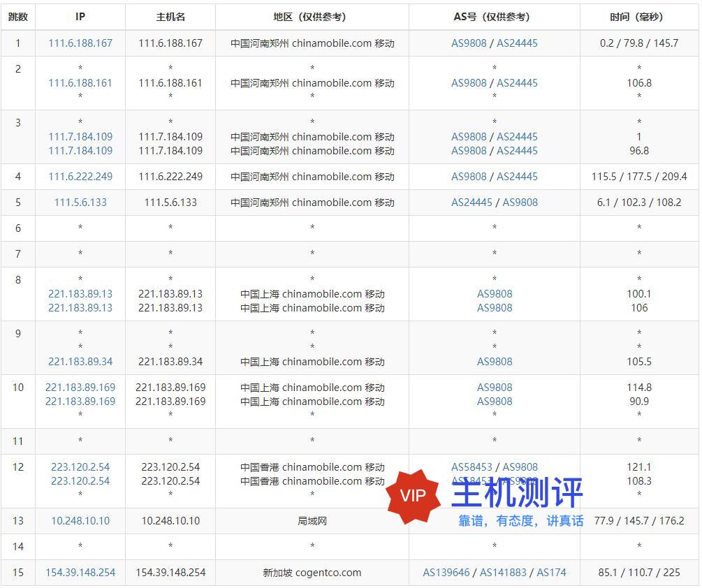The image size is (702, 588).
Task: Click the IP column header
Action: click(80, 17)
